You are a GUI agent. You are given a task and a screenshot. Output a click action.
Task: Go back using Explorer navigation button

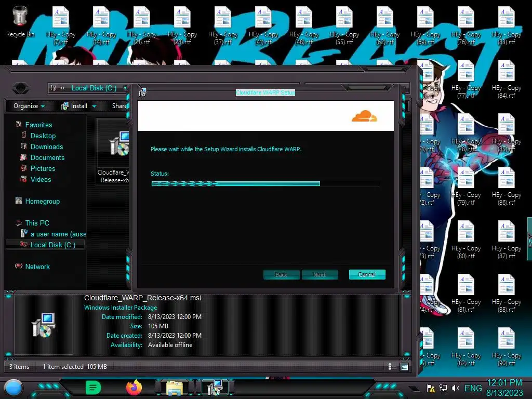(20, 88)
